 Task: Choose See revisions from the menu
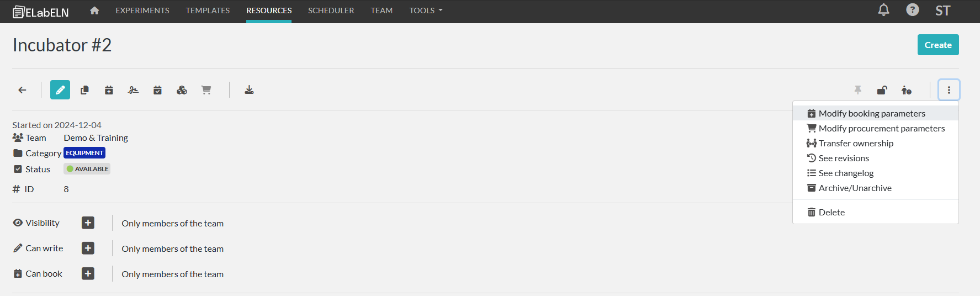point(843,158)
